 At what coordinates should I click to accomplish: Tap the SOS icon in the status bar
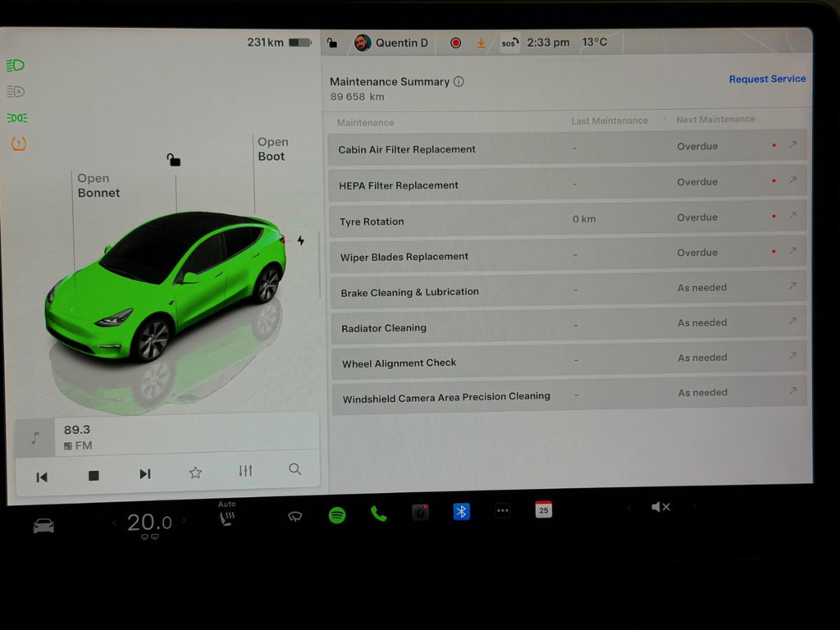(x=509, y=42)
